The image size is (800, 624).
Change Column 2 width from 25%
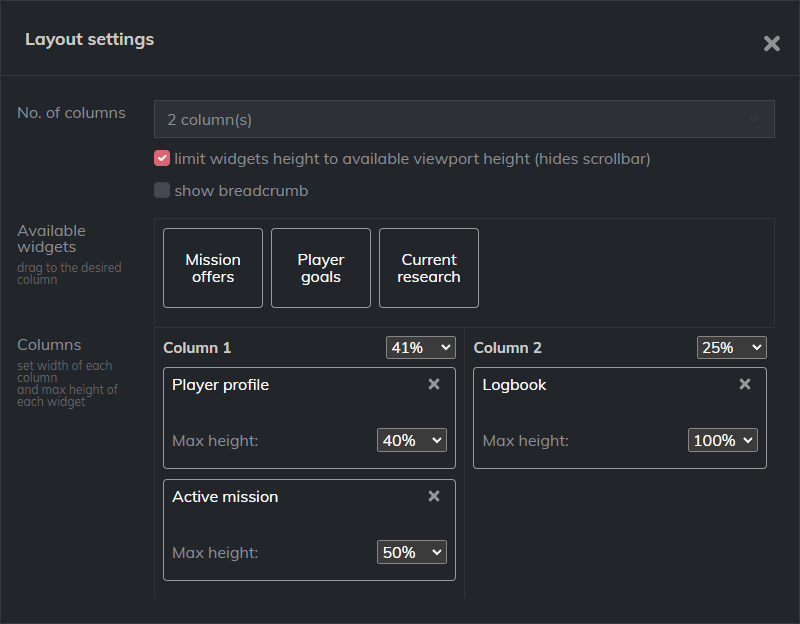click(731, 347)
